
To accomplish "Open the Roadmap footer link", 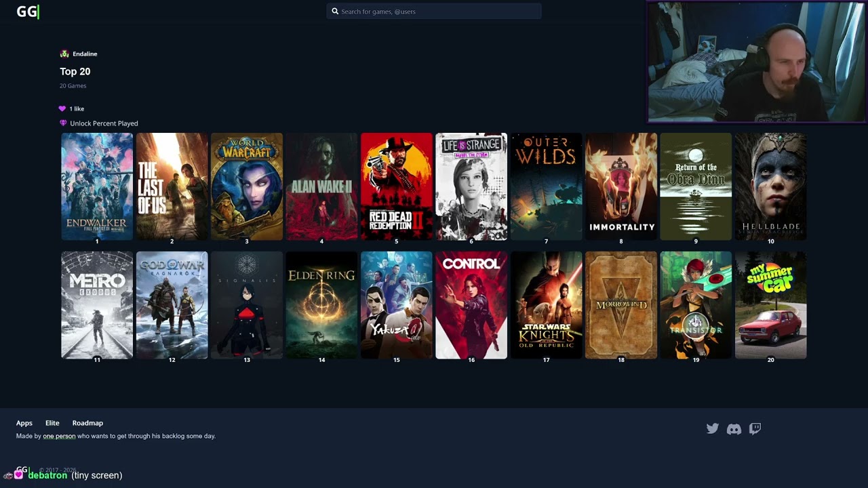I will point(87,423).
